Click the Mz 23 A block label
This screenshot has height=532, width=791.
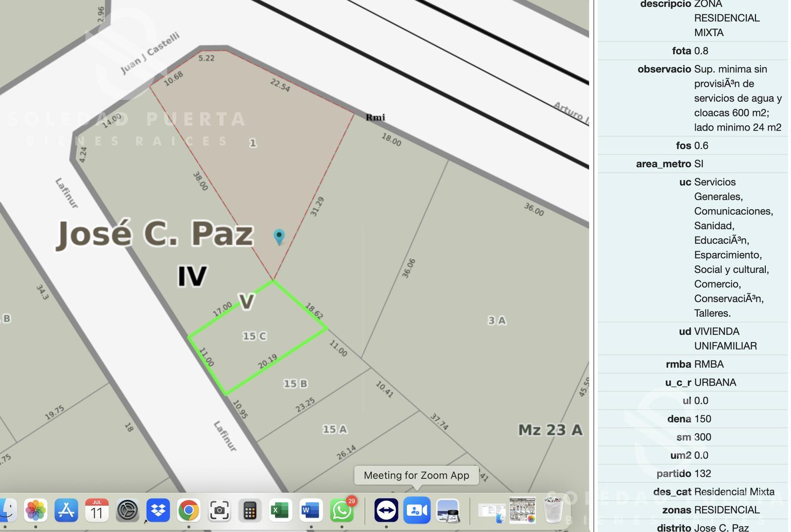pos(550,430)
